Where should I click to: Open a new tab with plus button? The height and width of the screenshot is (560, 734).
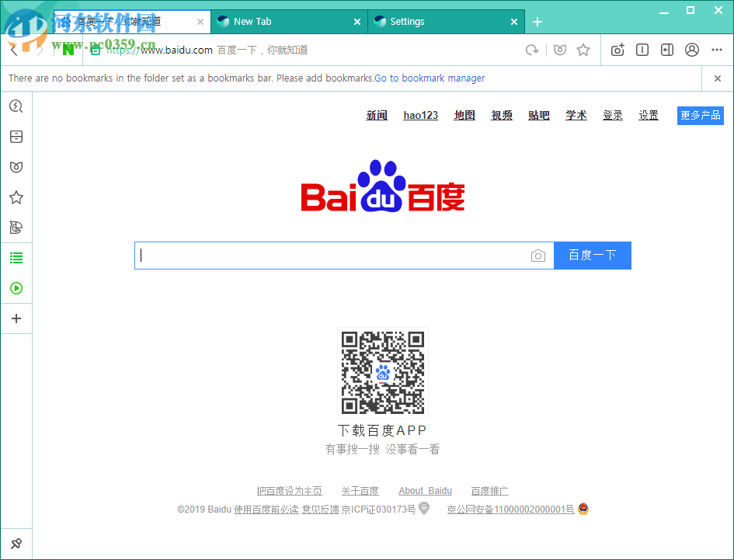[x=537, y=22]
